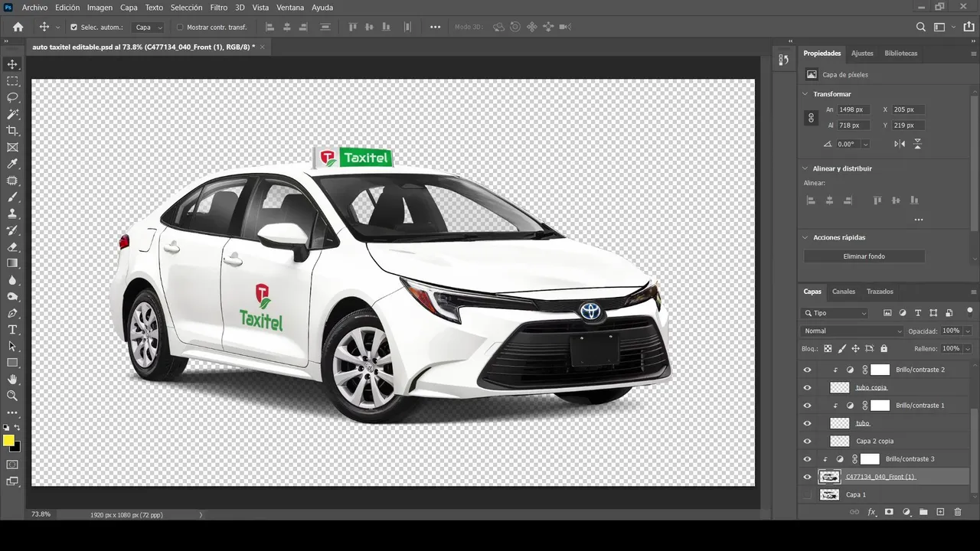Select the Eyedropper tool
Screen dimensions: 980x551
[x=12, y=164]
